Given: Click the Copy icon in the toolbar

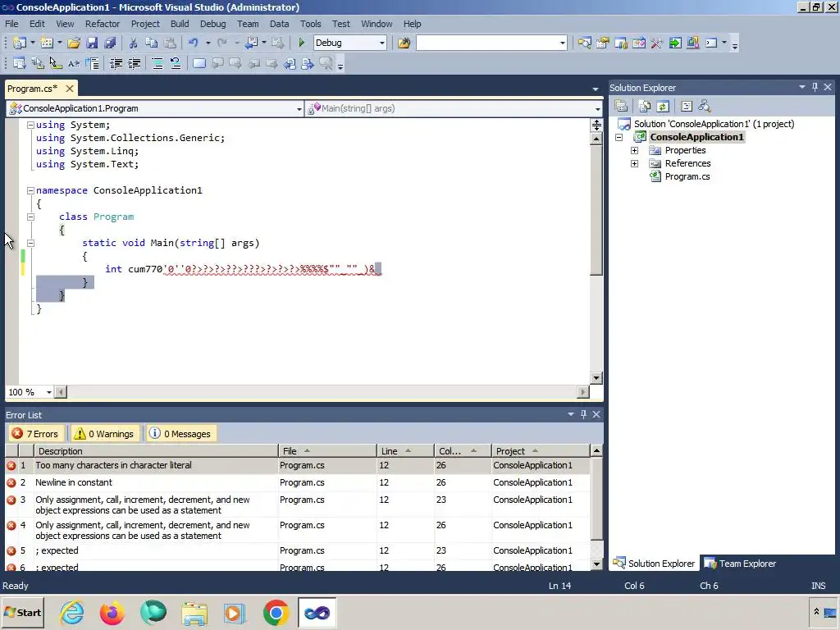Looking at the screenshot, I should [x=151, y=43].
